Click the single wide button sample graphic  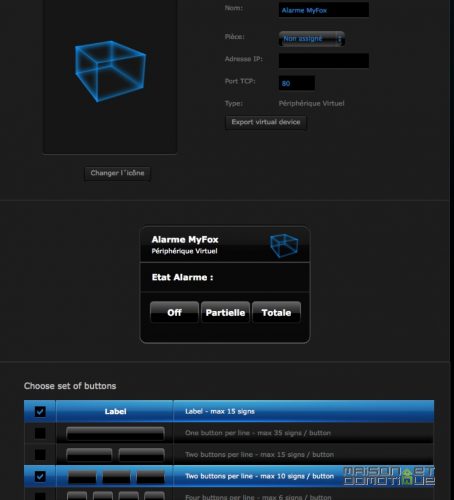(115, 433)
